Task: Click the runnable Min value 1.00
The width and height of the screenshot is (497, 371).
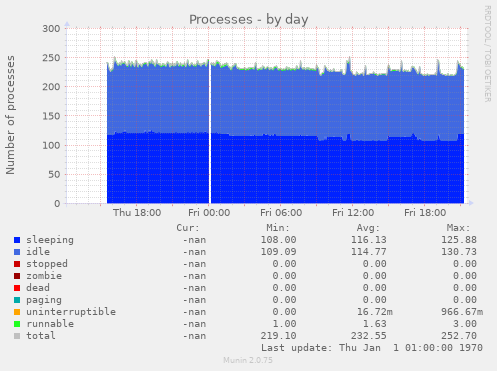Action: click(284, 324)
